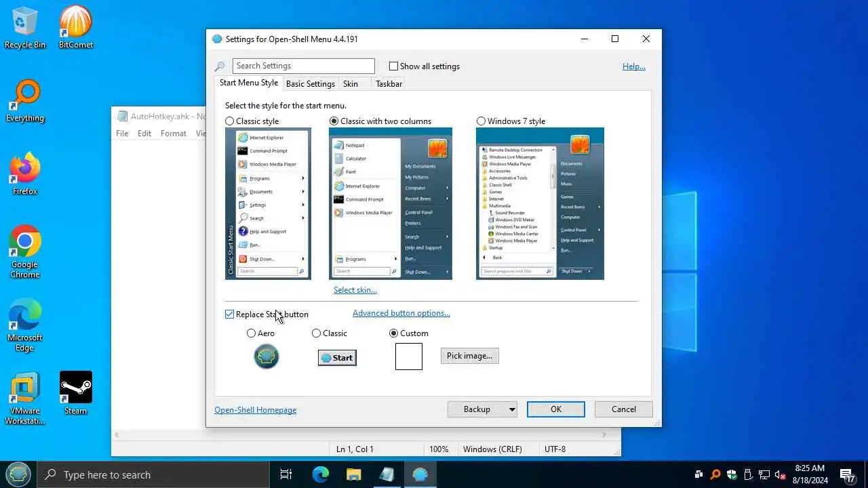This screenshot has height=488, width=868.
Task: Open the Help link
Action: click(634, 66)
